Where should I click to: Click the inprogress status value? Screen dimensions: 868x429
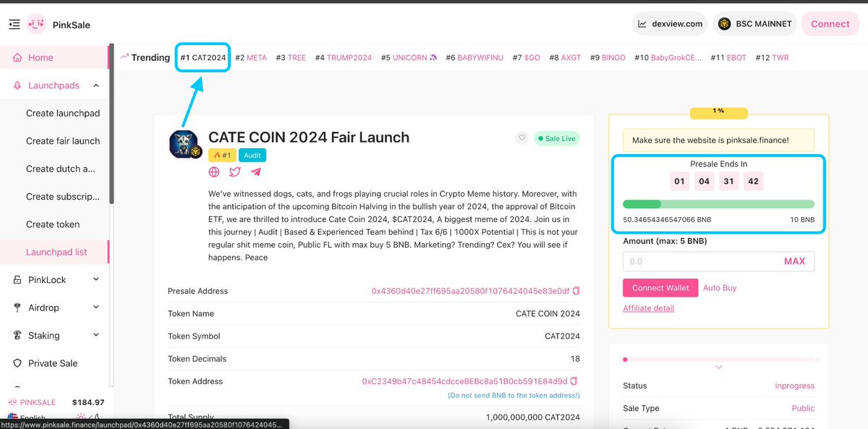point(794,386)
